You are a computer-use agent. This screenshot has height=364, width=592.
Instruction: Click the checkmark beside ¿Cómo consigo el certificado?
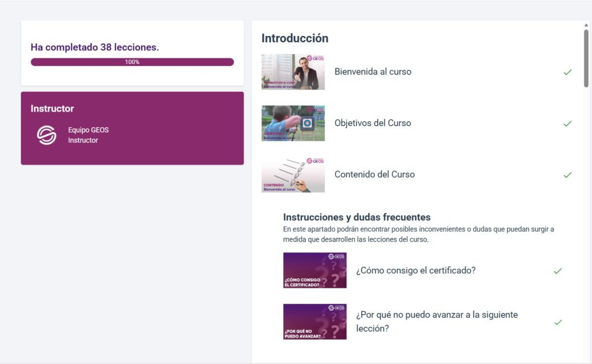(x=557, y=270)
